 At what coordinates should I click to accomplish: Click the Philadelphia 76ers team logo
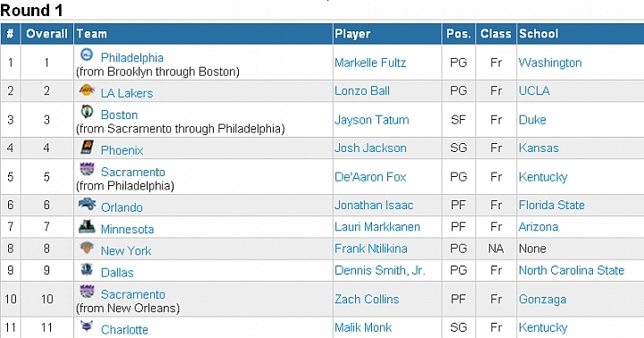coord(87,55)
